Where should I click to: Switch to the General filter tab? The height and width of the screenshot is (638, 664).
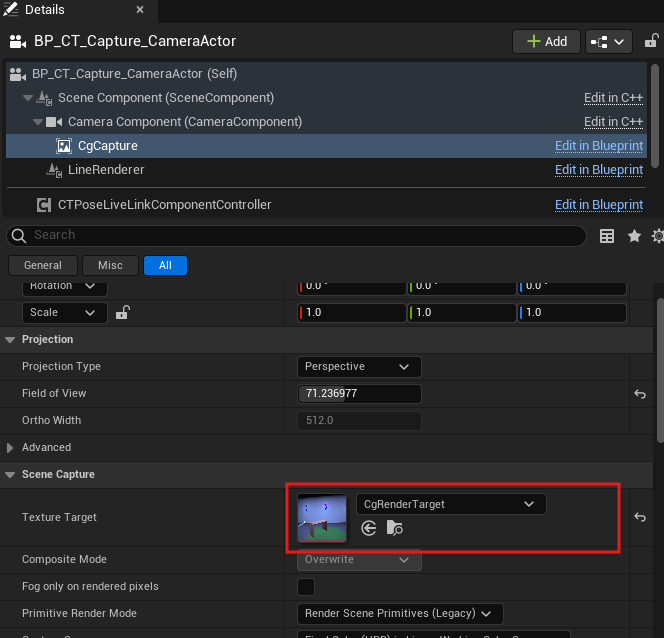pyautogui.click(x=43, y=265)
